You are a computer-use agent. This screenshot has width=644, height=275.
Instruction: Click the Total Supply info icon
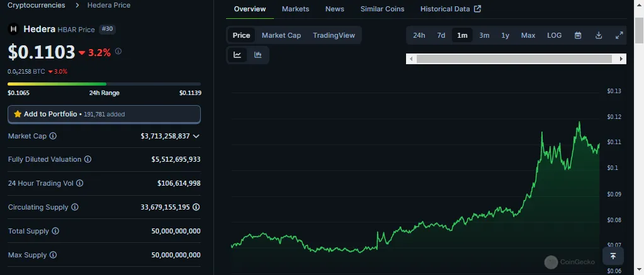[55, 231]
